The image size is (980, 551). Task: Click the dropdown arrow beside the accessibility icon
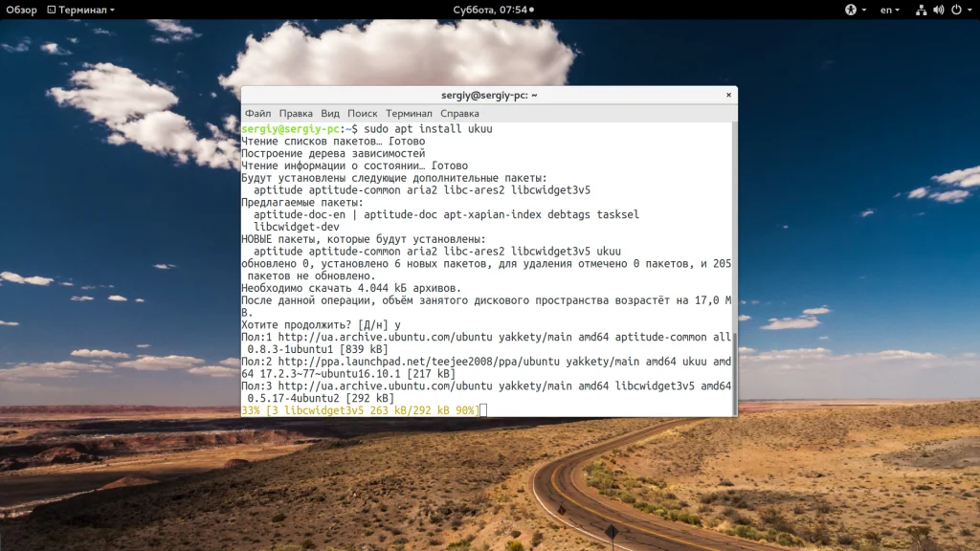point(864,10)
